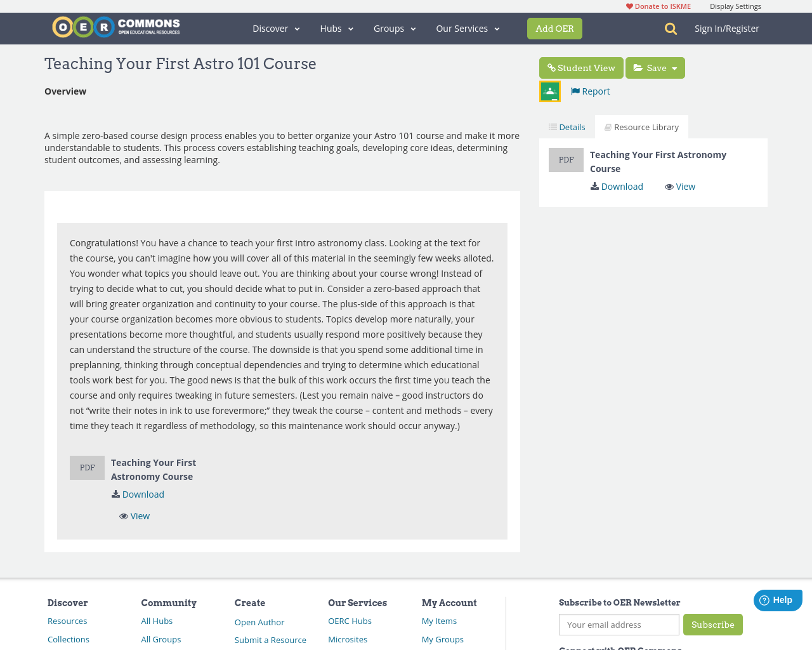This screenshot has height=650, width=812.
Task: View the PDF below the article text
Action: 134,516
